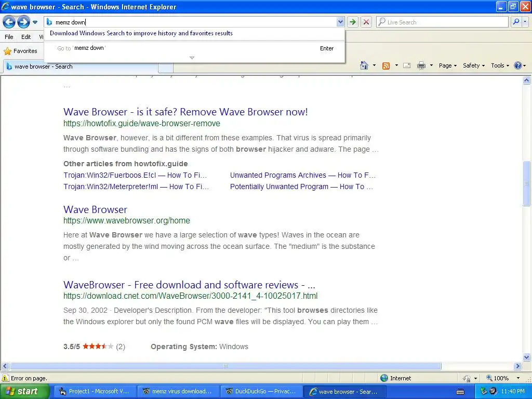Screen dimensions: 532x399
Task: Open the search provider dropdown arrow
Action: pyautogui.click(x=525, y=22)
